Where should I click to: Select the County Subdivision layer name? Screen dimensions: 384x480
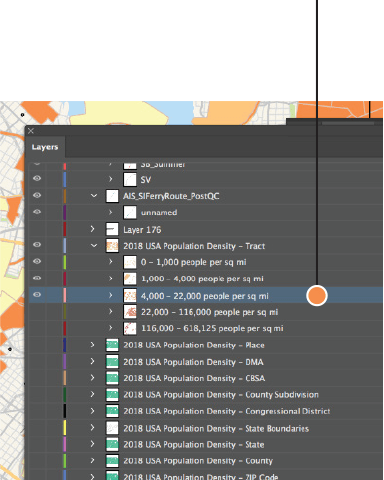point(221,395)
